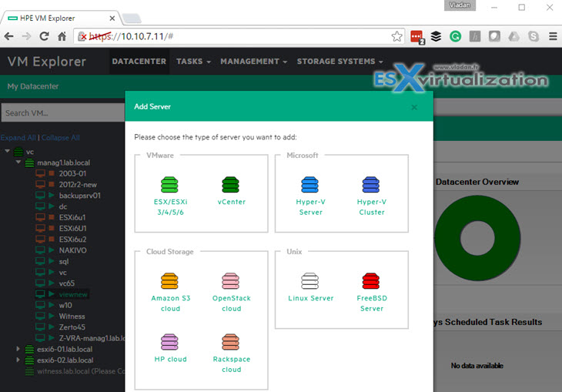This screenshot has width=562, height=392.
Task: Select the OpenStack cloud icon
Action: [x=230, y=281]
